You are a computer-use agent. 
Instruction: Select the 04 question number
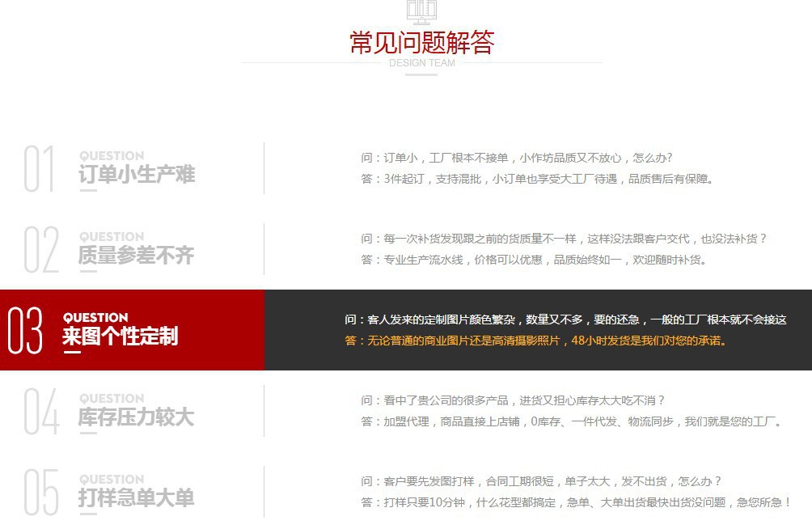coord(41,411)
